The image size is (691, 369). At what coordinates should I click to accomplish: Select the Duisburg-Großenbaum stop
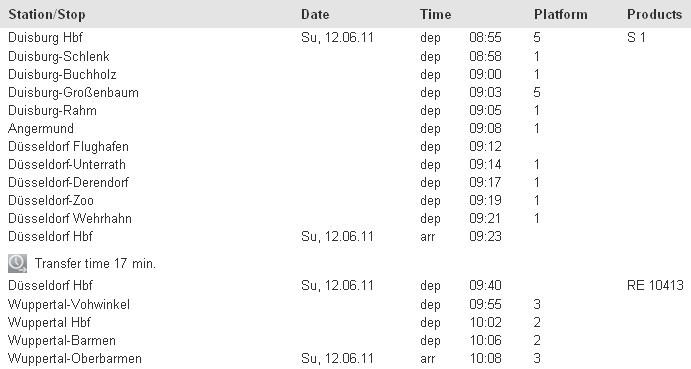73,93
